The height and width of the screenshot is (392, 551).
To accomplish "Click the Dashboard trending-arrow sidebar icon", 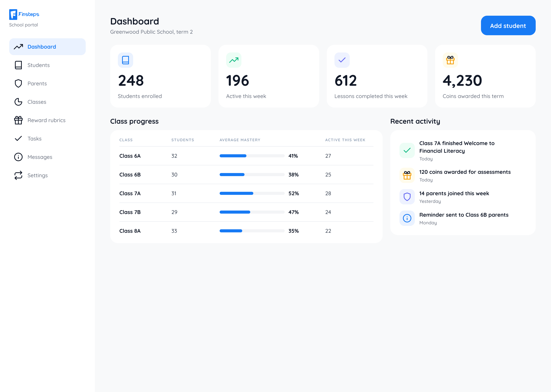I will pyautogui.click(x=18, y=47).
